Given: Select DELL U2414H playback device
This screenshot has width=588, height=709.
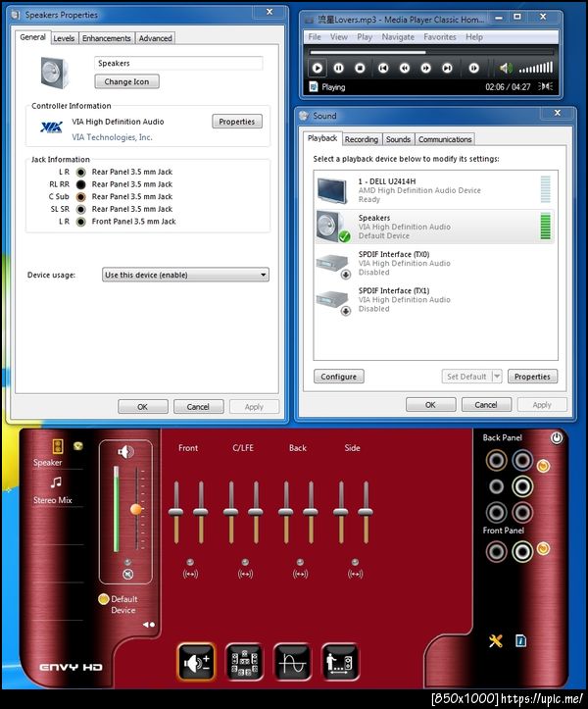Looking at the screenshot, I should 435,190.
